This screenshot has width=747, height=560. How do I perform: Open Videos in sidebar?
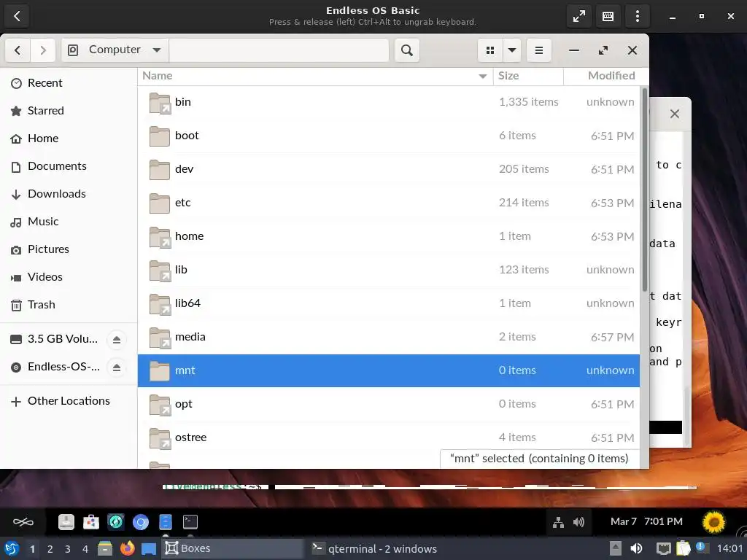point(69,276)
